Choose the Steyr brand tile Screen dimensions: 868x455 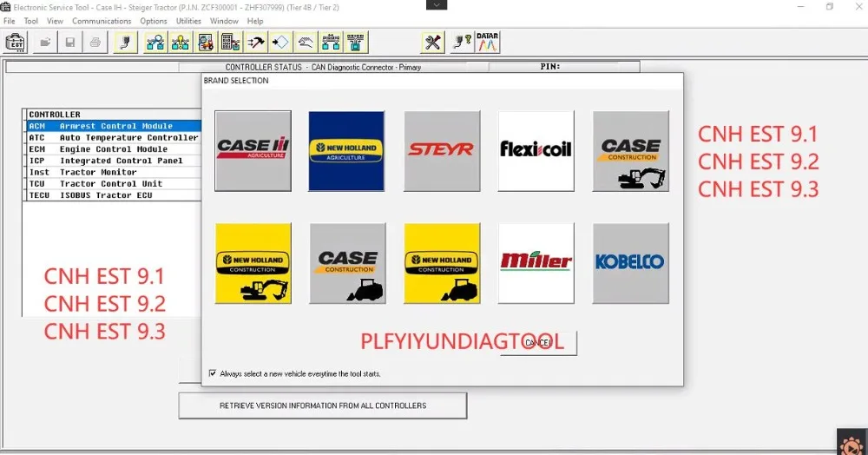[442, 151]
